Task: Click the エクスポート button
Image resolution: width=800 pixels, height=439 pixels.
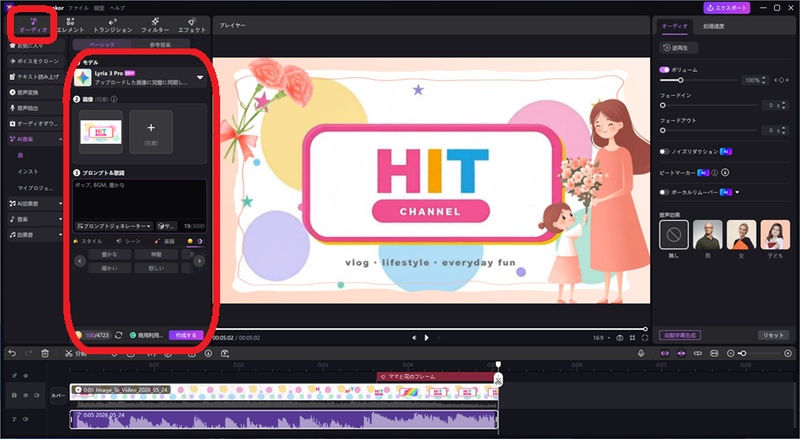Action: pyautogui.click(x=726, y=8)
